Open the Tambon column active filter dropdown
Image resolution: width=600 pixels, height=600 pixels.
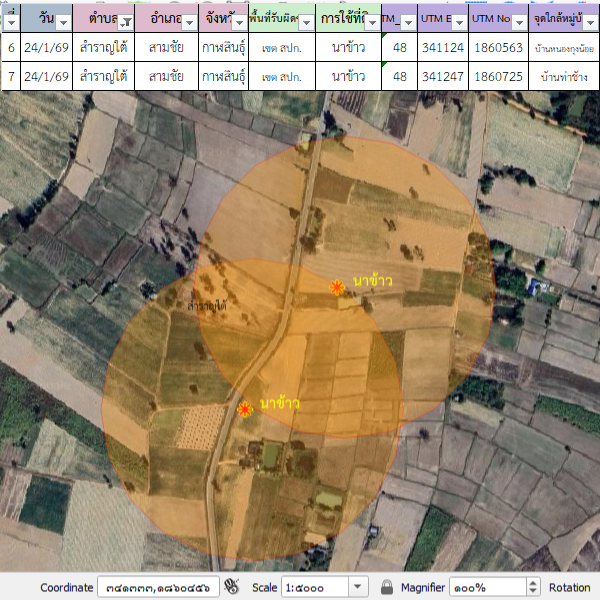(x=125, y=24)
